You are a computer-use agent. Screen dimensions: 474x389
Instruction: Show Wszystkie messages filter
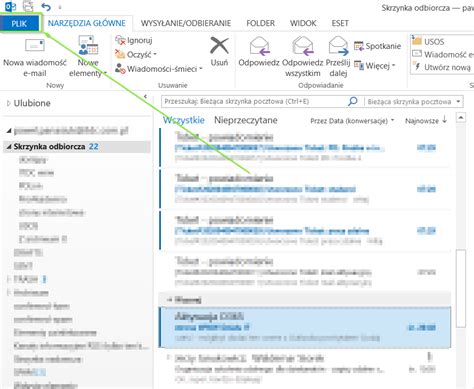[184, 120]
